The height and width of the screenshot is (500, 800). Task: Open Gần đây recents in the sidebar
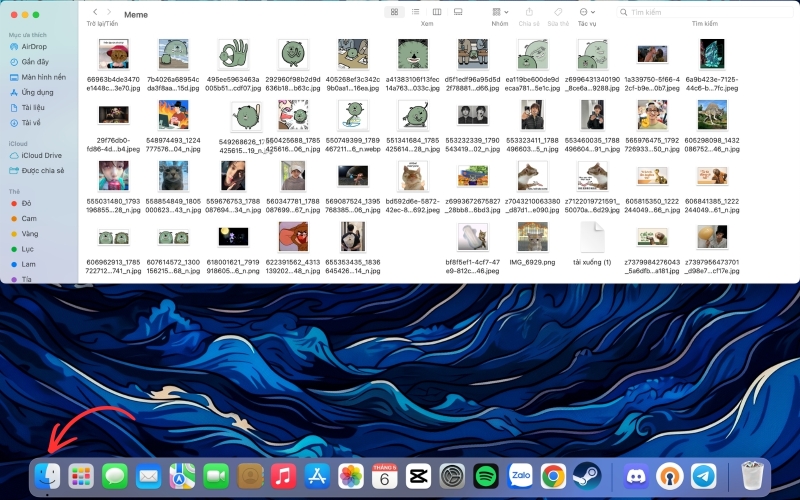click(35, 62)
